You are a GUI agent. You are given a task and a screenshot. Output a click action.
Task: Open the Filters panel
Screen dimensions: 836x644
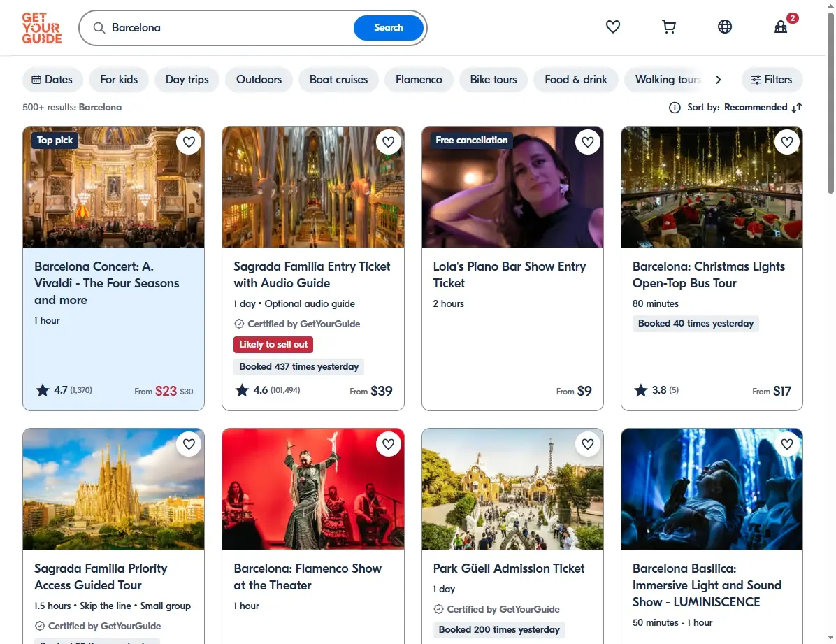(772, 80)
